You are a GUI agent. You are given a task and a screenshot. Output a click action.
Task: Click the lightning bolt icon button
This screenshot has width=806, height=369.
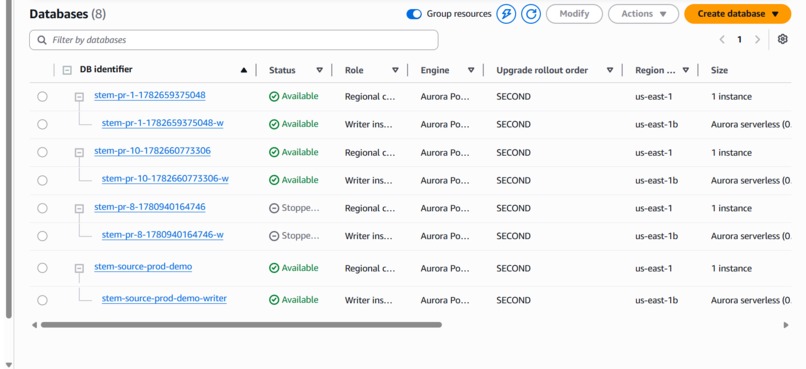coord(506,14)
